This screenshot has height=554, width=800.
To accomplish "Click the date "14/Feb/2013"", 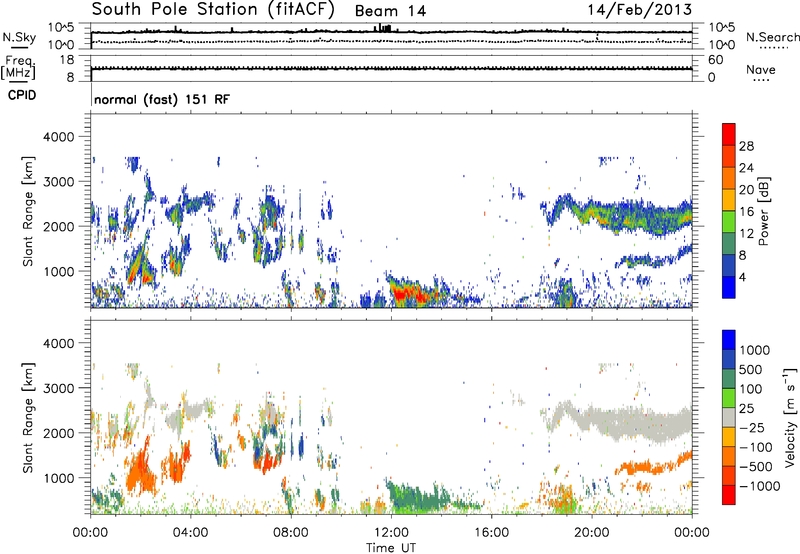I will point(640,9).
